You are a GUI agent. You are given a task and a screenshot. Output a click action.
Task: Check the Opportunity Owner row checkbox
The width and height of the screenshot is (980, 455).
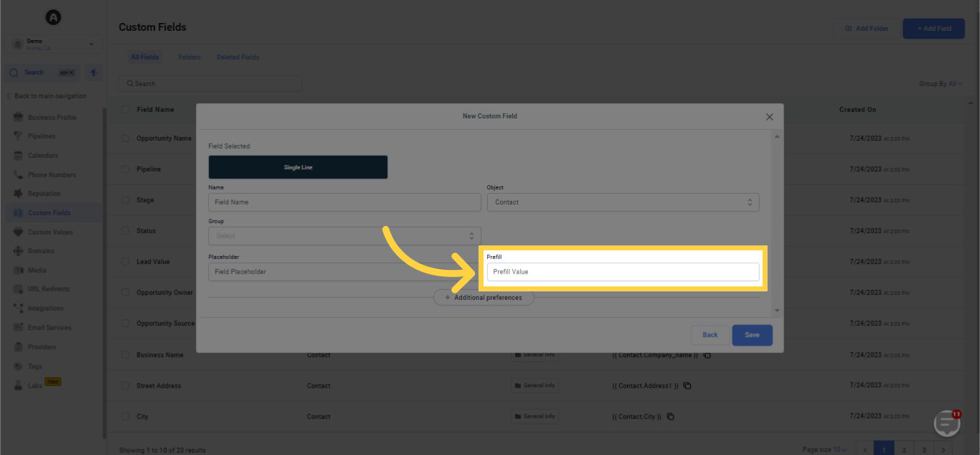[126, 293]
